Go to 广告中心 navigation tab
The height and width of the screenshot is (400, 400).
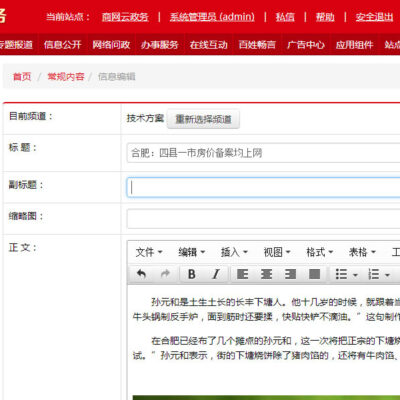(x=306, y=44)
